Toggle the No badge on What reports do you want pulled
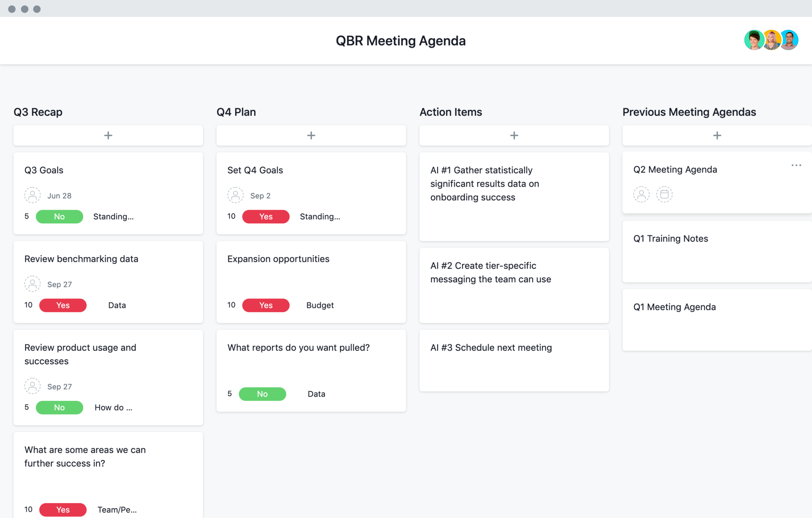The image size is (812, 518). click(x=262, y=393)
